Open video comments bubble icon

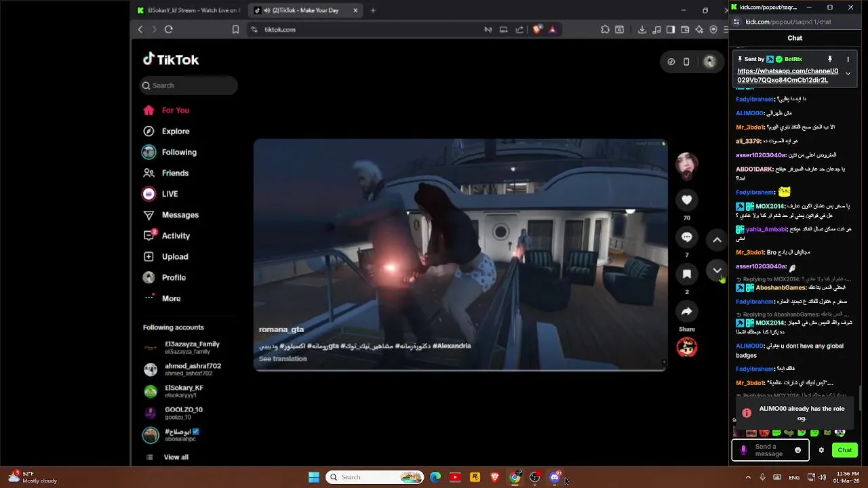686,237
